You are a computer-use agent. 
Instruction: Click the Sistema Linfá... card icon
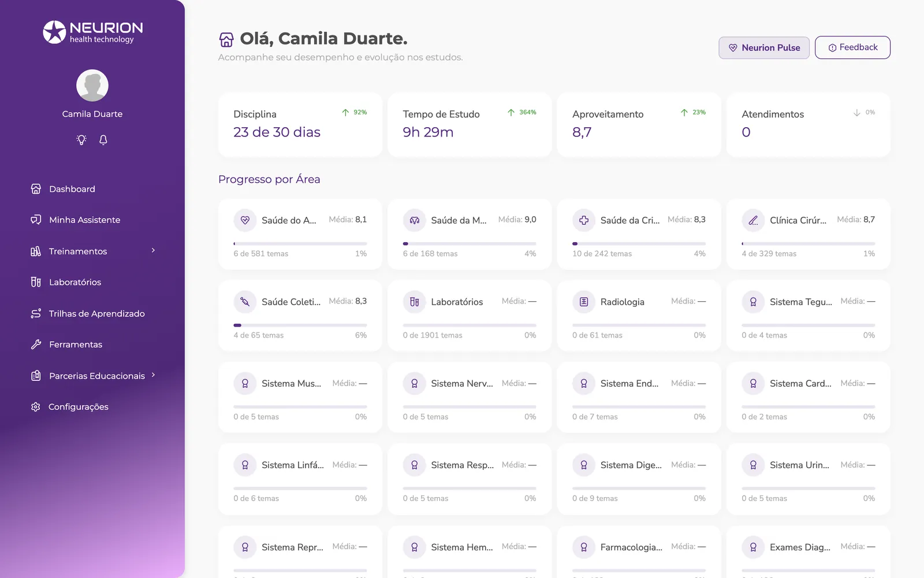(x=245, y=465)
